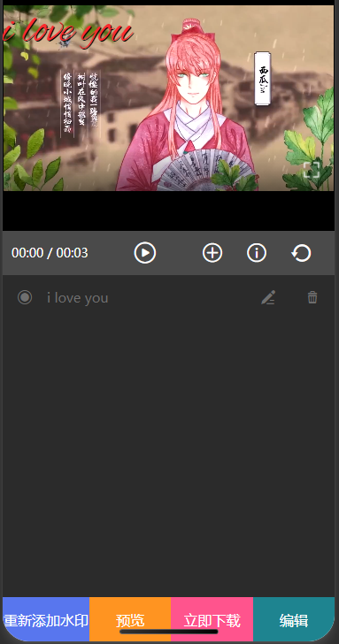Click the red 'i love you' watermark on video
This screenshot has height=644, width=339.
pyautogui.click(x=68, y=32)
